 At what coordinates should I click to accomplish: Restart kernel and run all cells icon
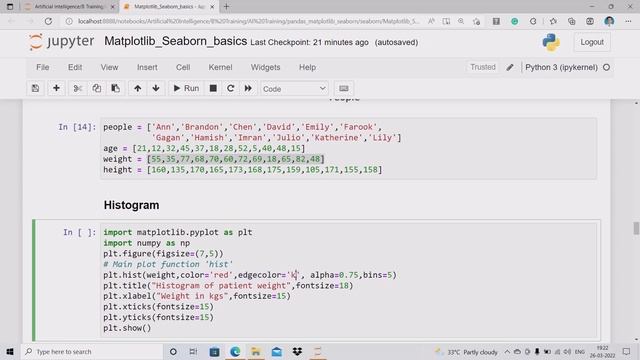[248, 88]
